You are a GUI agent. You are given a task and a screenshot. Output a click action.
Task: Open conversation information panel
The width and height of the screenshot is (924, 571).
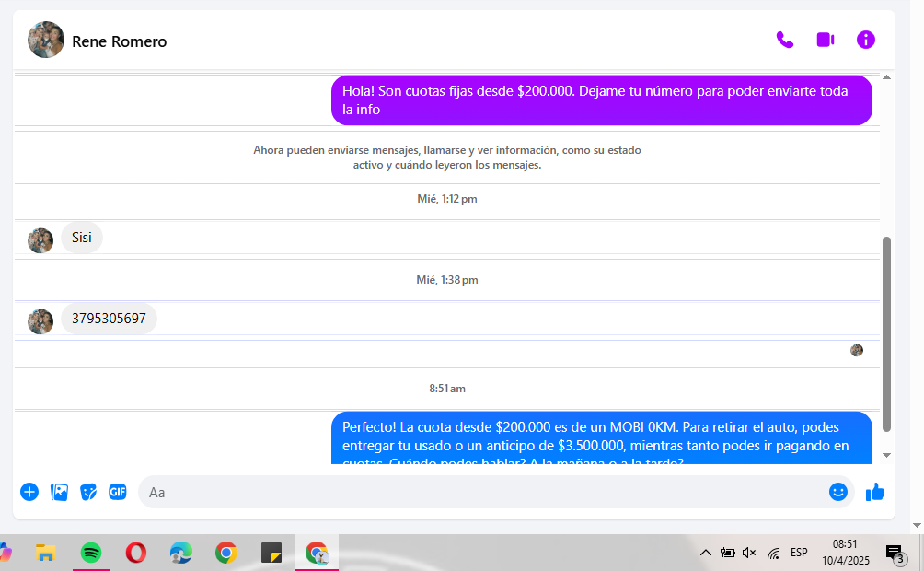(865, 40)
